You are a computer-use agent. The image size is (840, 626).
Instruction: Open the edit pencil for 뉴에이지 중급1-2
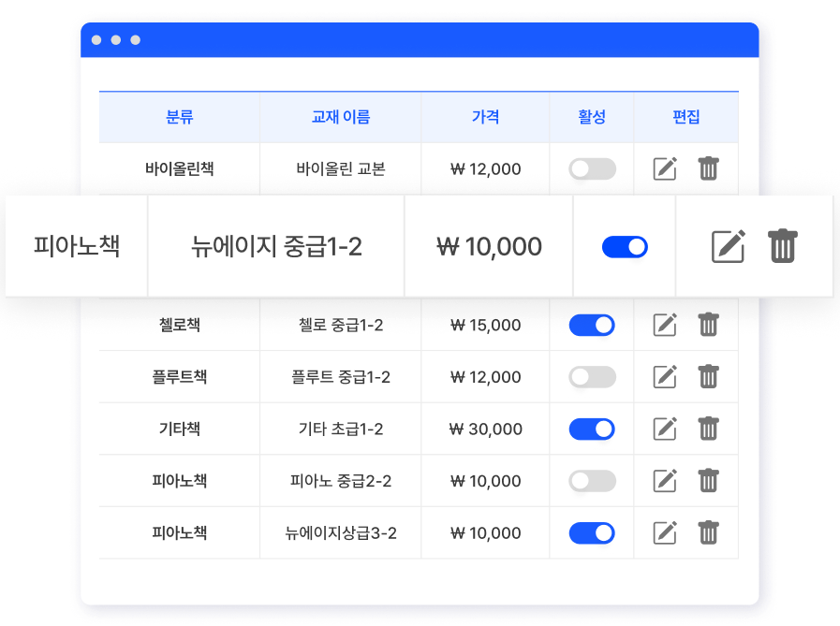[729, 246]
